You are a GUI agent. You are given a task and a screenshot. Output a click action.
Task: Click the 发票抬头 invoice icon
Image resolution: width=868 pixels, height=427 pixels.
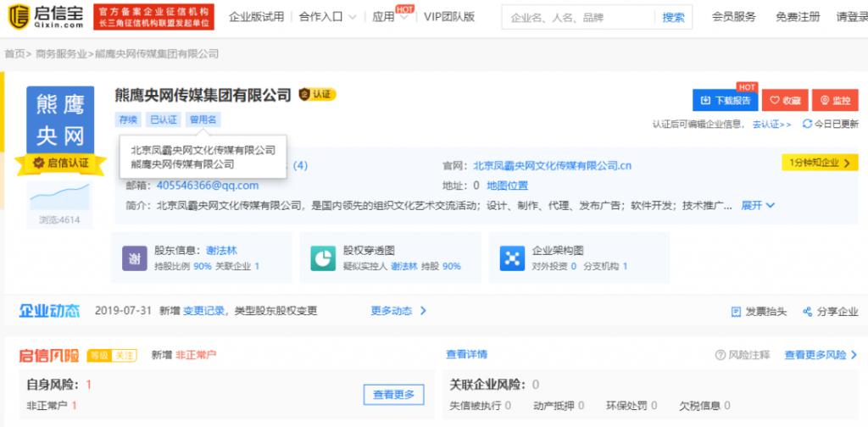coord(736,312)
